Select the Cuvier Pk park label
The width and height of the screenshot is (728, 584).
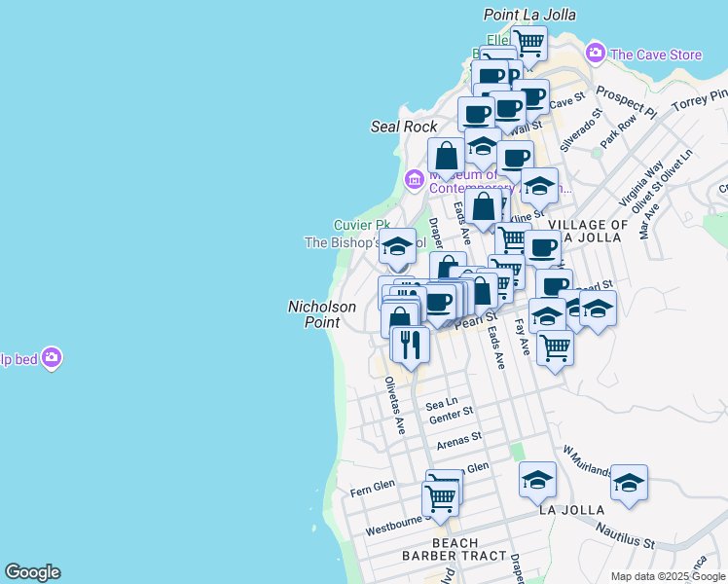point(362,226)
